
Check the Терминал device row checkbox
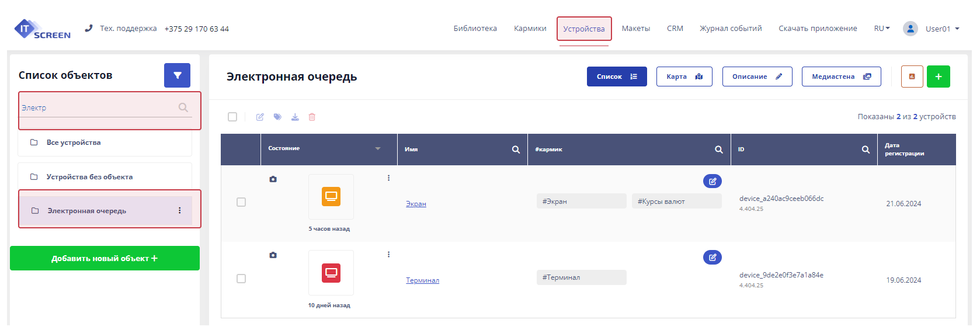(241, 279)
